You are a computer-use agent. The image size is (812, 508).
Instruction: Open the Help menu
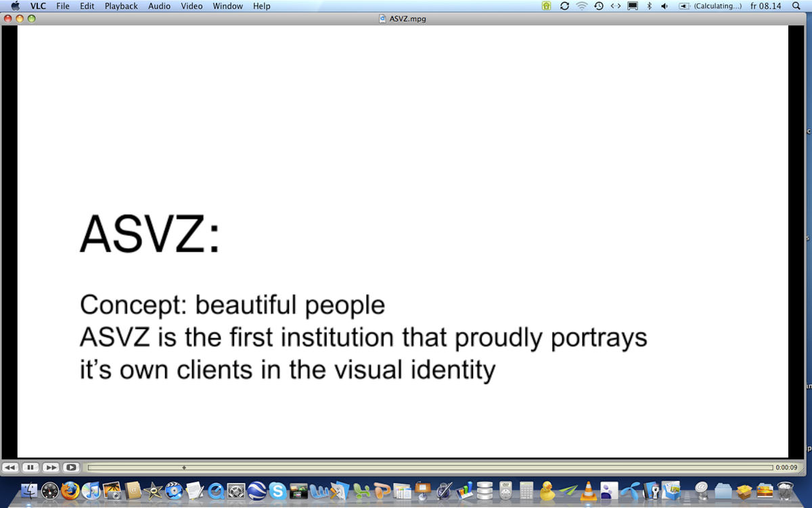coord(262,6)
